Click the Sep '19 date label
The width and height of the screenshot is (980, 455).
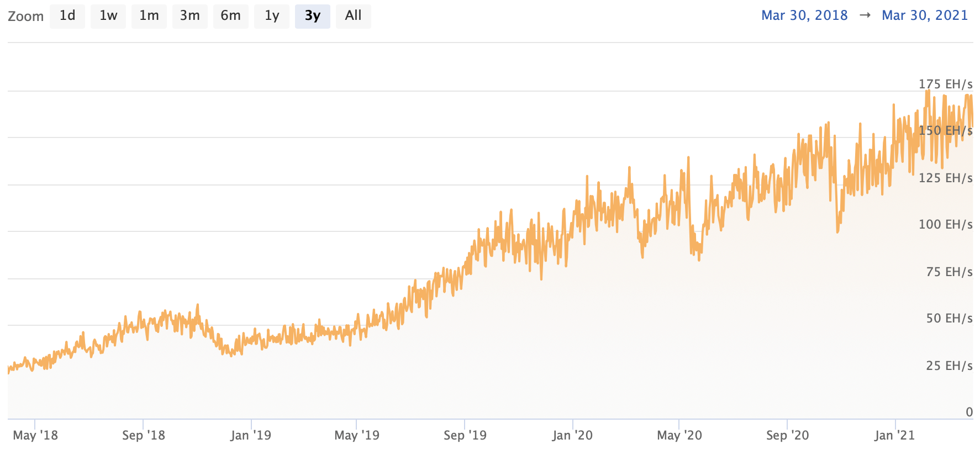465,436
